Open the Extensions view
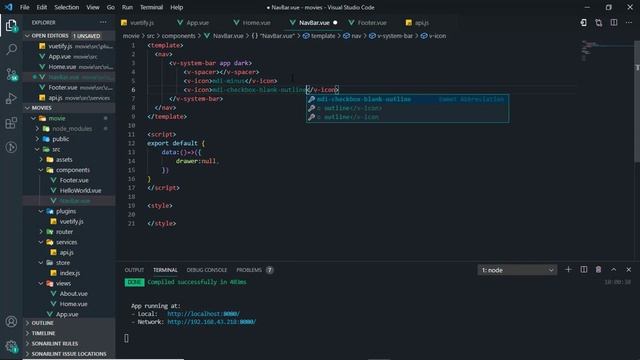The height and width of the screenshot is (360, 640). (x=11, y=122)
